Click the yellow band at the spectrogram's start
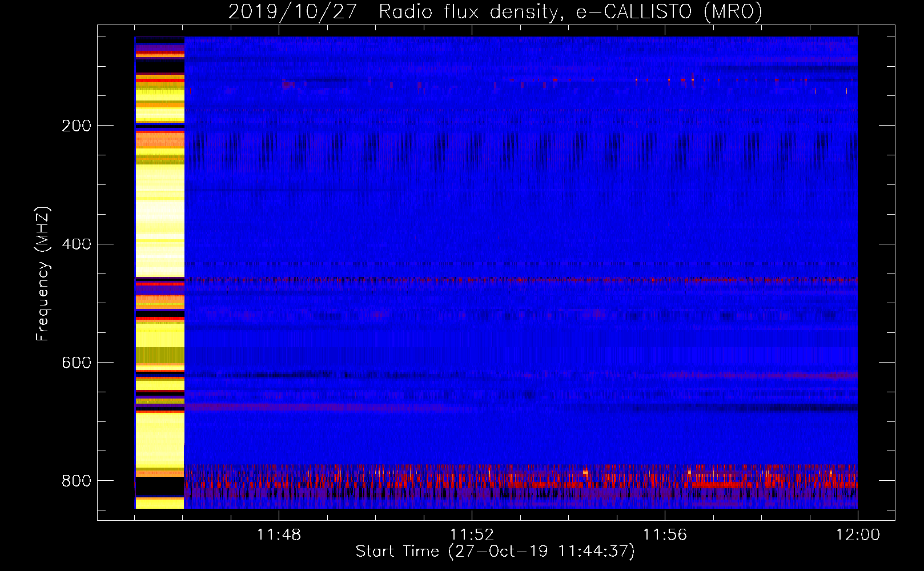The width and height of the screenshot is (924, 571). (x=159, y=273)
